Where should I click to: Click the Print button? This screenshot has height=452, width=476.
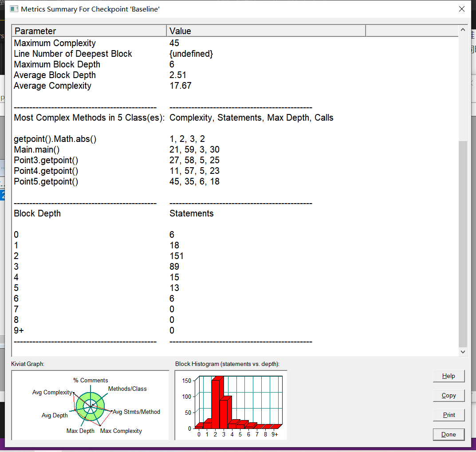(x=448, y=415)
